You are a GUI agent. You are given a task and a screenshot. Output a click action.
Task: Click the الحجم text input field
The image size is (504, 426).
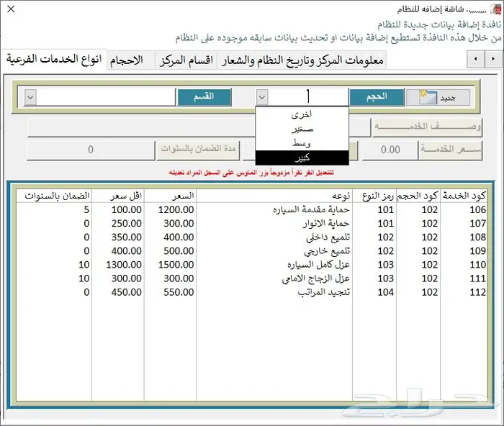[x=308, y=97]
